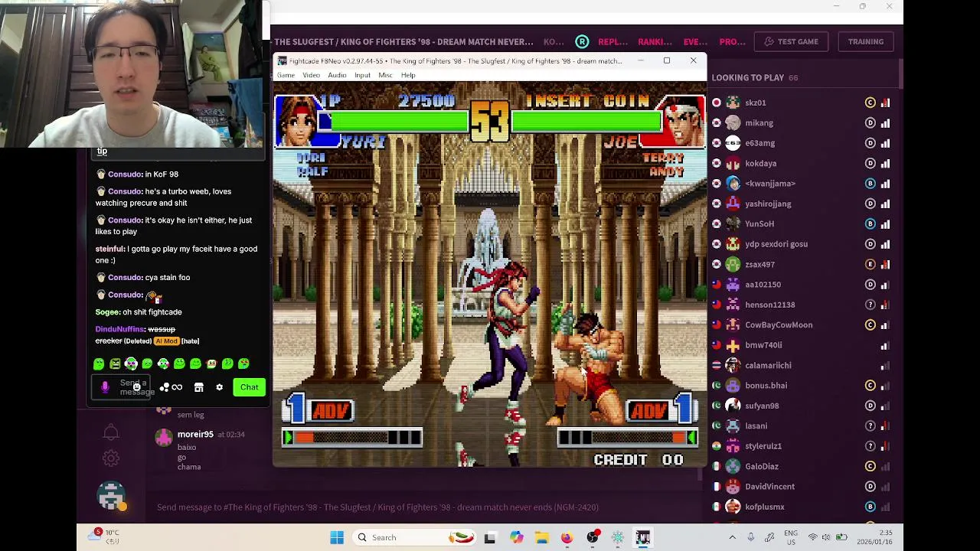Viewport: 980px width, 551px height.
Task: Click the avatar of player moreir95 in chat
Action: 164,437
